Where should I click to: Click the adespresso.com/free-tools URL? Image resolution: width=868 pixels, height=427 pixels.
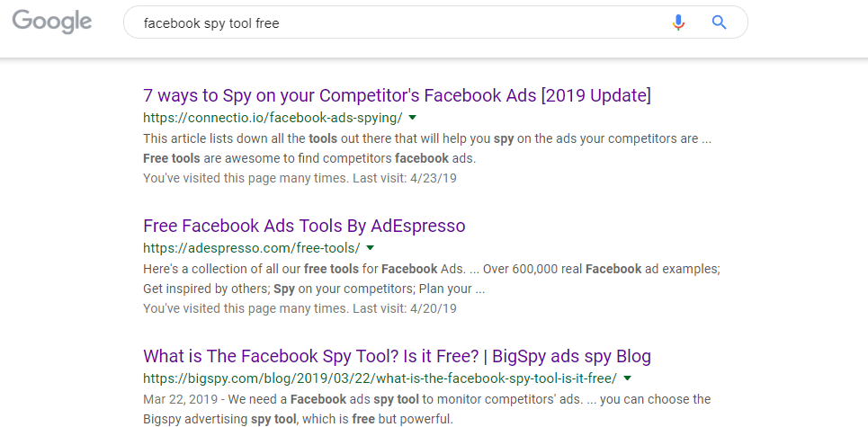pos(251,247)
